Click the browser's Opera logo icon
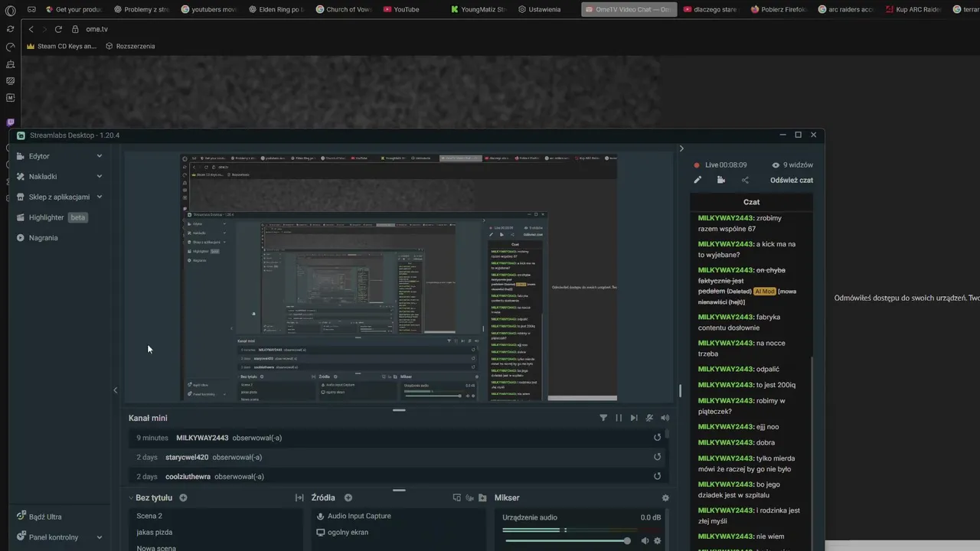The width and height of the screenshot is (980, 551). [10, 10]
